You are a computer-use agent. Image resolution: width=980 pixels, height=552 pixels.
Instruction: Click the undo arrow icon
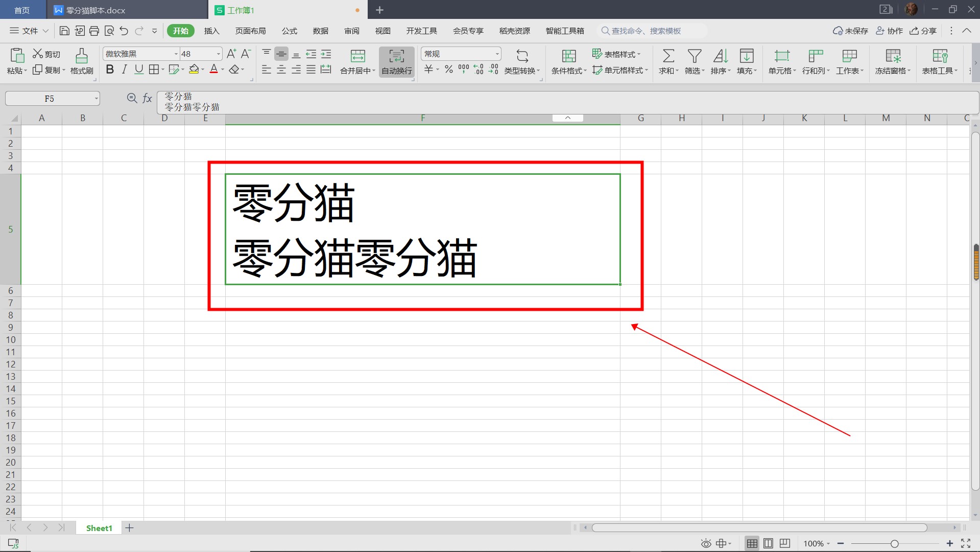(x=124, y=31)
